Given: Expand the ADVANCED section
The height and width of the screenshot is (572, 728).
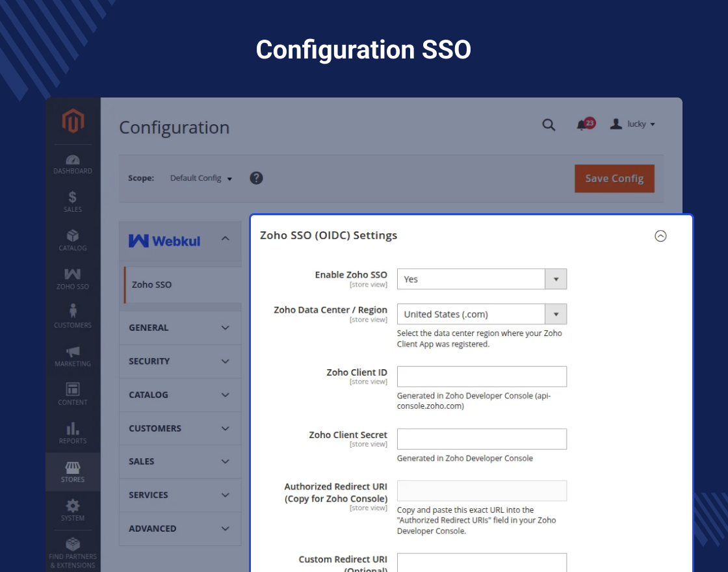Looking at the screenshot, I should pos(180,528).
